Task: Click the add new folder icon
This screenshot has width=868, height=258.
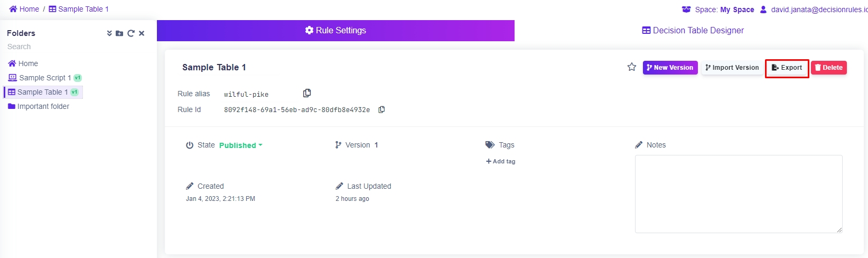Action: coord(119,33)
